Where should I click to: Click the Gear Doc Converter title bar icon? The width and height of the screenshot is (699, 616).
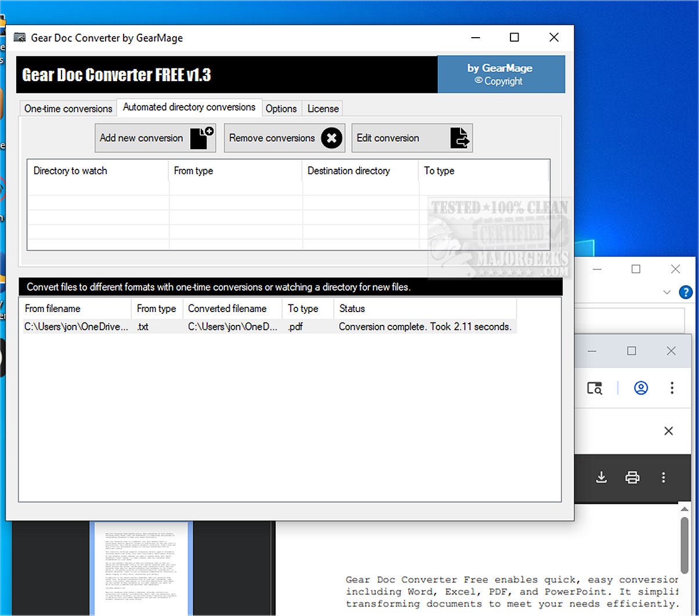(20, 38)
